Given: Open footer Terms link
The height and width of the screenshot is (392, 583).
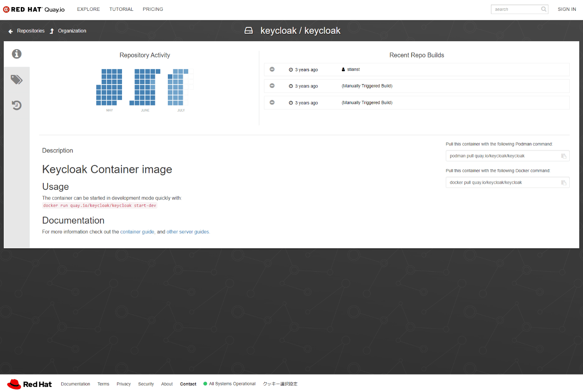Looking at the screenshot, I should pos(103,384).
